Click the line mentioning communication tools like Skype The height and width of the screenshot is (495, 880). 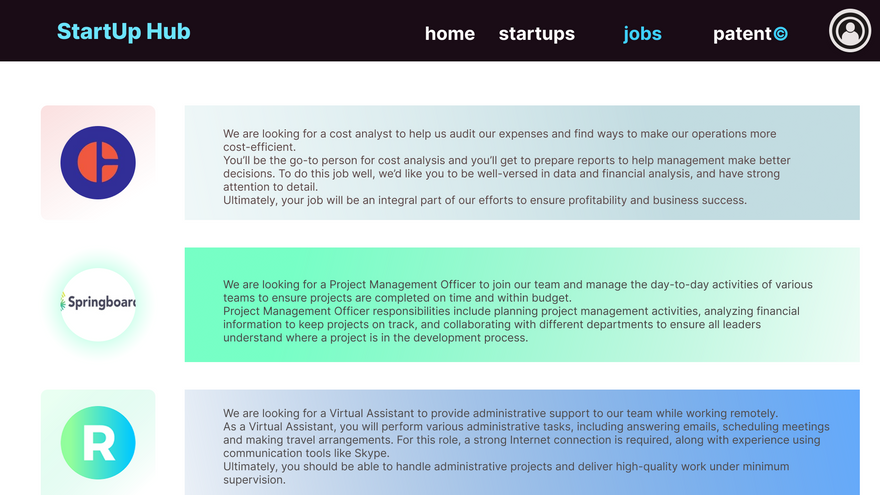point(306,453)
